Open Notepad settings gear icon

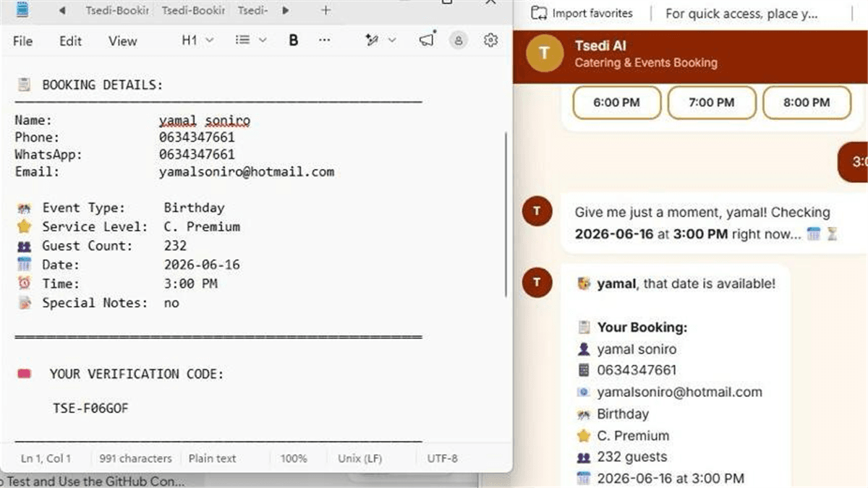[x=491, y=40]
